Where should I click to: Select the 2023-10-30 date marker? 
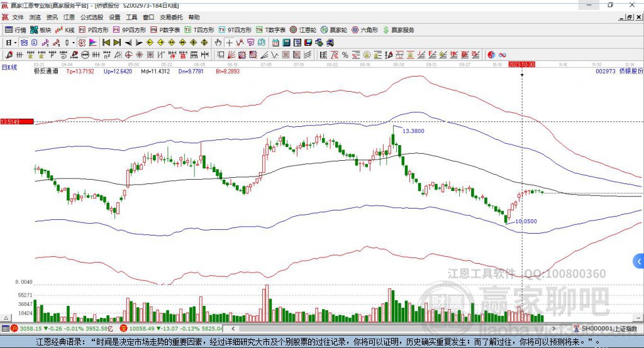pos(521,65)
